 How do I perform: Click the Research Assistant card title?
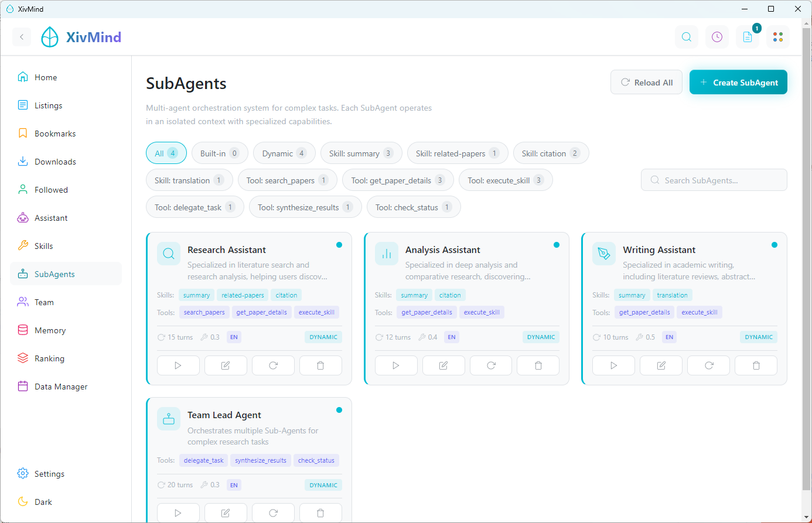(227, 250)
